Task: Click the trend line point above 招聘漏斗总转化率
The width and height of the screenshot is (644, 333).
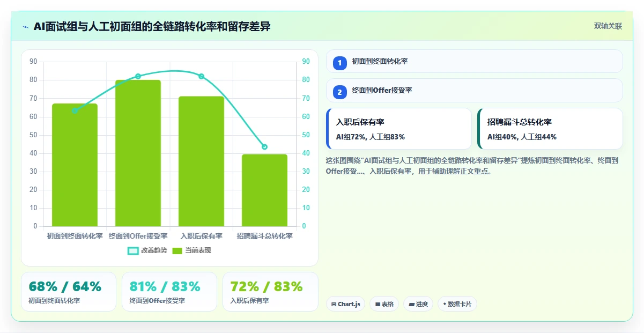Action: [264, 147]
